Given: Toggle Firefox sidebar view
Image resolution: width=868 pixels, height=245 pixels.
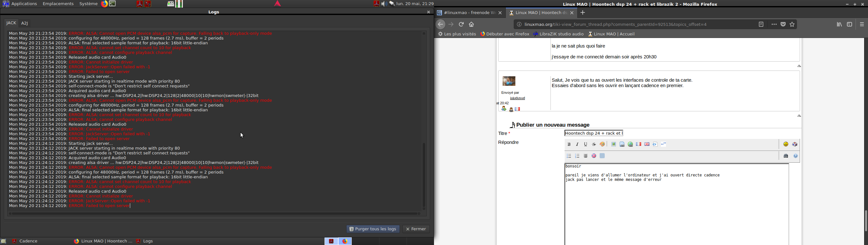Looking at the screenshot, I should click(850, 24).
